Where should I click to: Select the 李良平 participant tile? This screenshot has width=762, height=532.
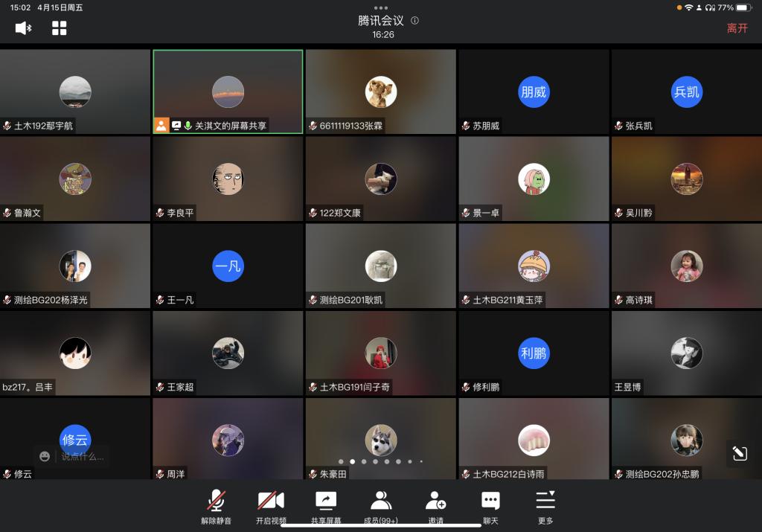tap(228, 179)
